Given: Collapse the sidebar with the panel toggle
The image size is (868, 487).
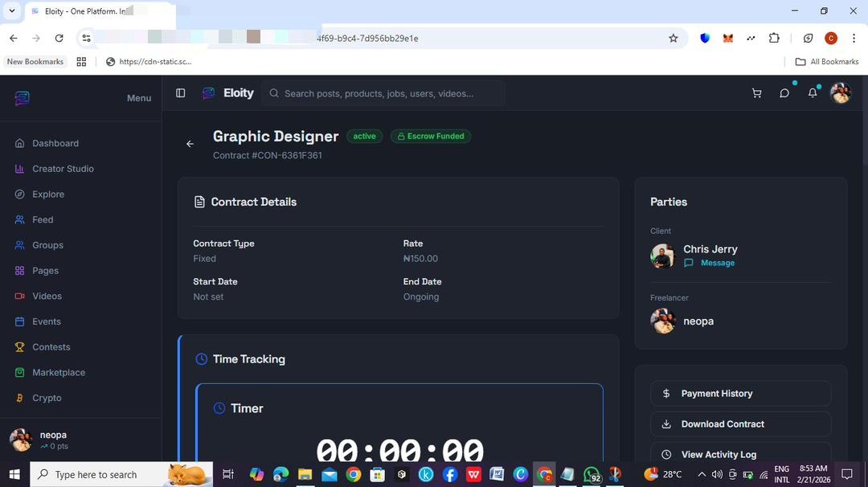Looking at the screenshot, I should 181,93.
